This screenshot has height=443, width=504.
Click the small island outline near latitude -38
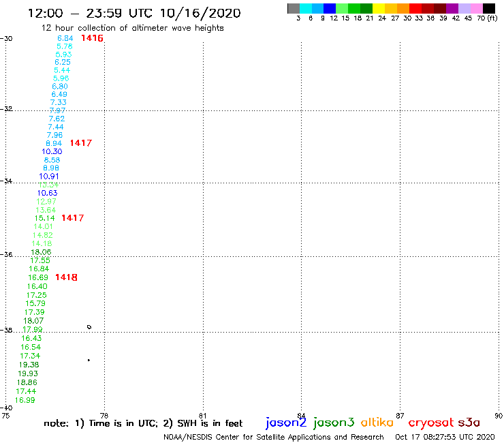[x=89, y=327]
